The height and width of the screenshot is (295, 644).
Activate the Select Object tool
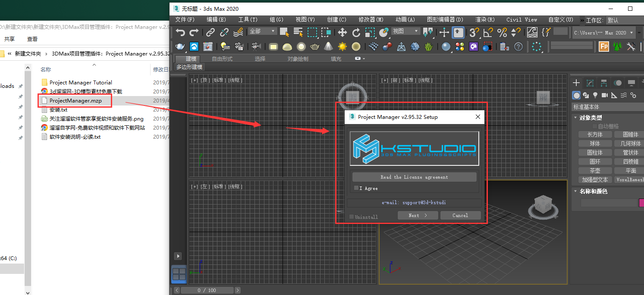click(x=284, y=32)
